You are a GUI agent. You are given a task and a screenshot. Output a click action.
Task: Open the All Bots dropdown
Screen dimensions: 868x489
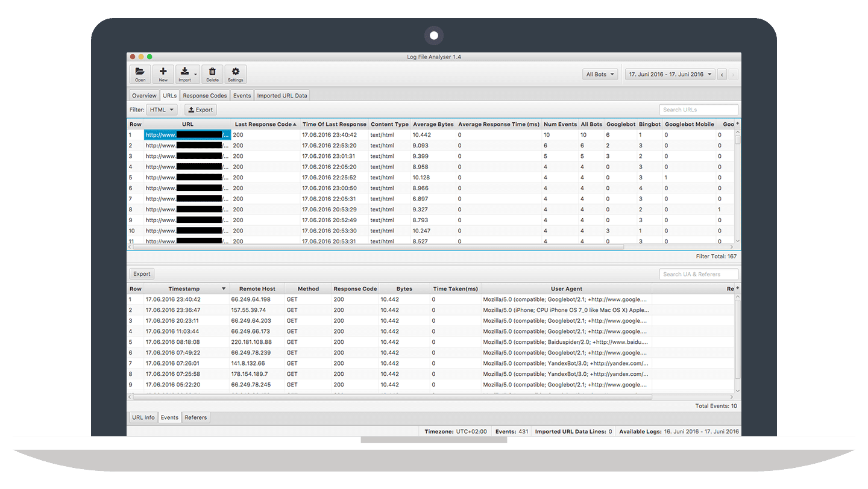pyautogui.click(x=601, y=75)
